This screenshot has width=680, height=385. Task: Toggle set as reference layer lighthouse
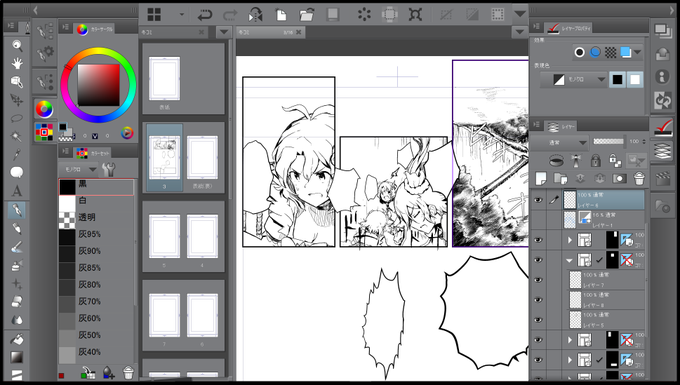click(x=576, y=161)
